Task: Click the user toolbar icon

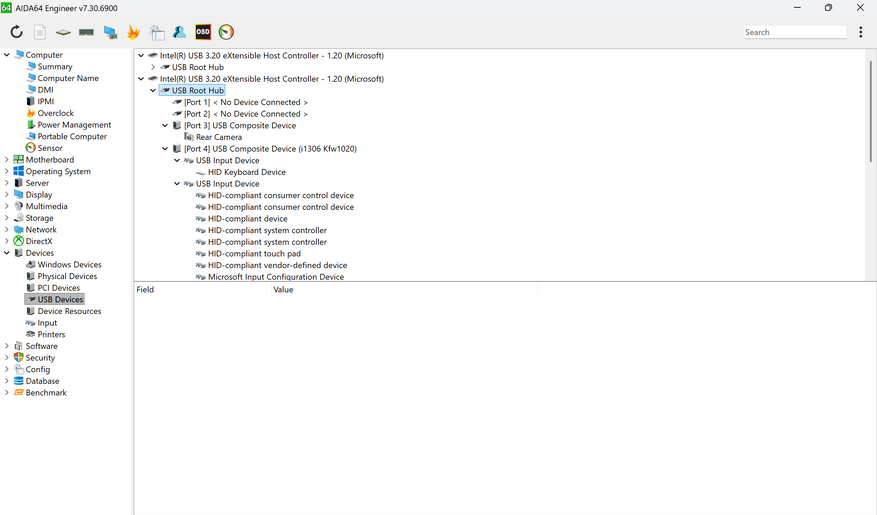Action: point(180,32)
